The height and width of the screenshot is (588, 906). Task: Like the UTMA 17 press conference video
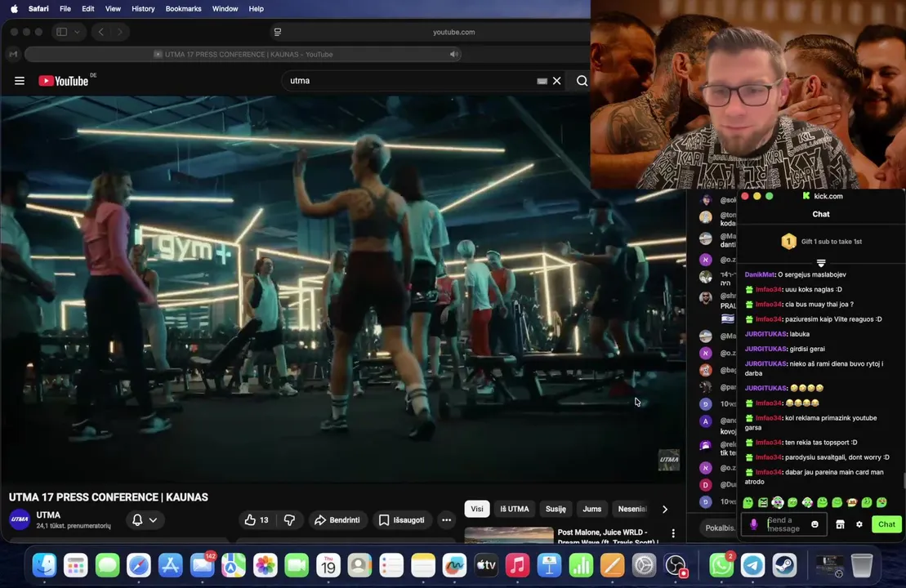click(257, 520)
